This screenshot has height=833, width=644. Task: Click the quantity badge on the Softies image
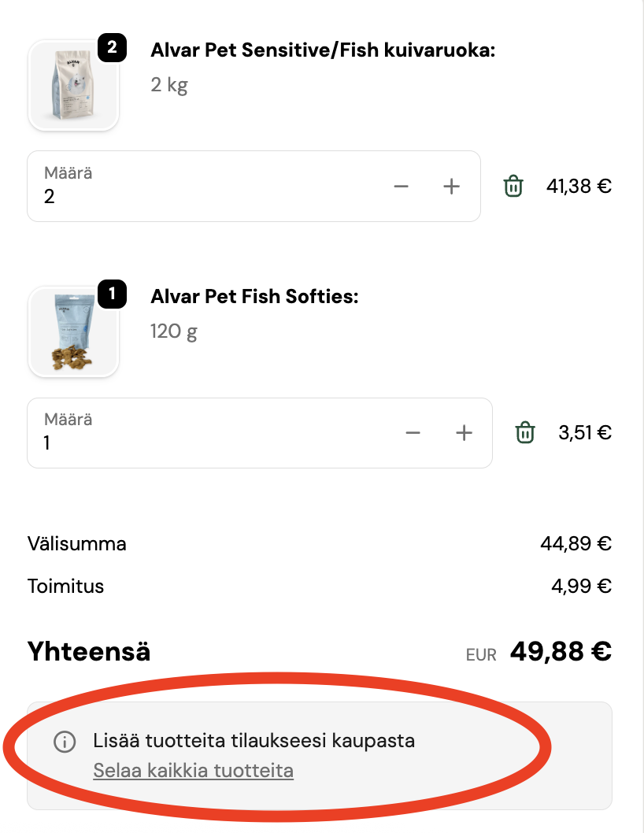click(112, 294)
